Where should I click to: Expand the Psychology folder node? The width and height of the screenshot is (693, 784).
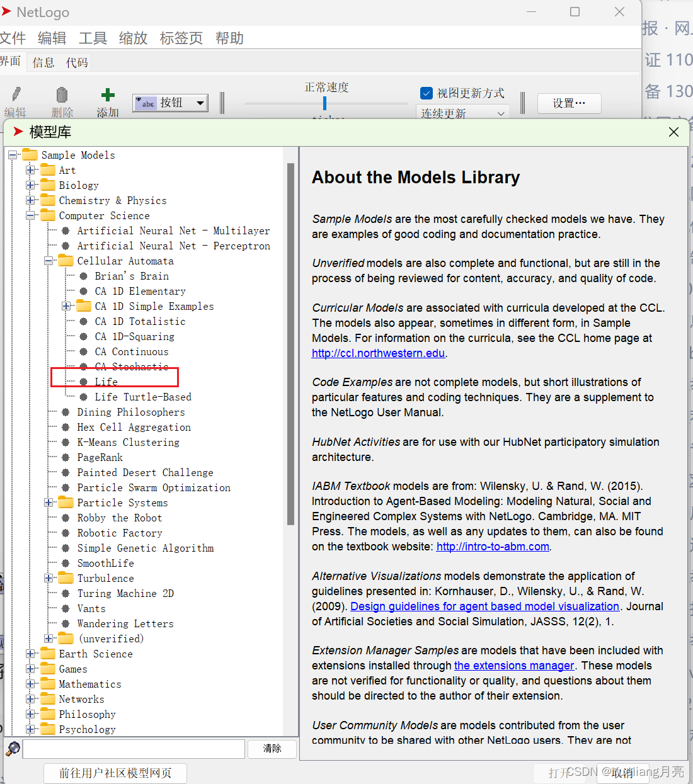point(30,729)
